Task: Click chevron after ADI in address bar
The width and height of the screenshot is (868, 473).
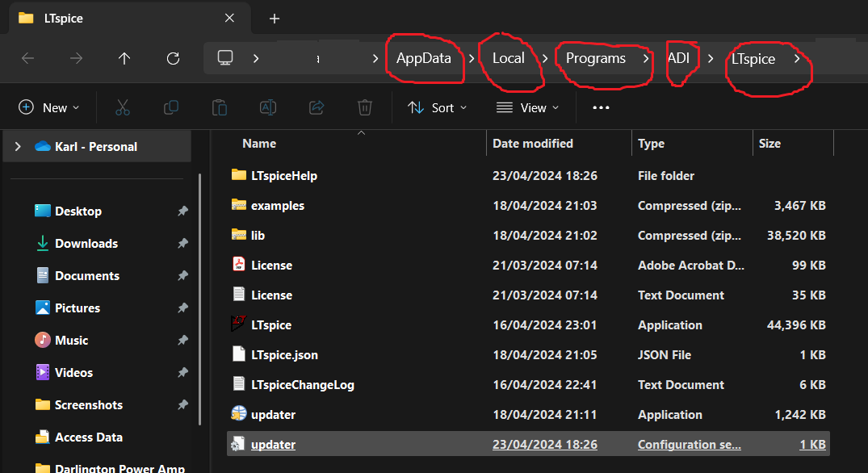Action: point(711,58)
